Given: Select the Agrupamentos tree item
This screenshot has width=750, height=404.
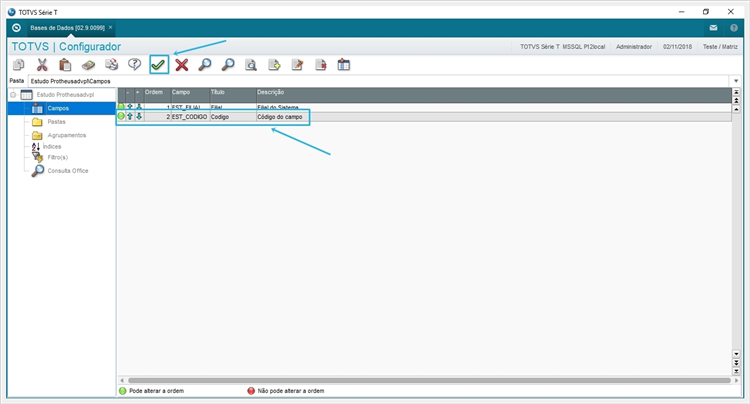Looking at the screenshot, I should [x=67, y=135].
